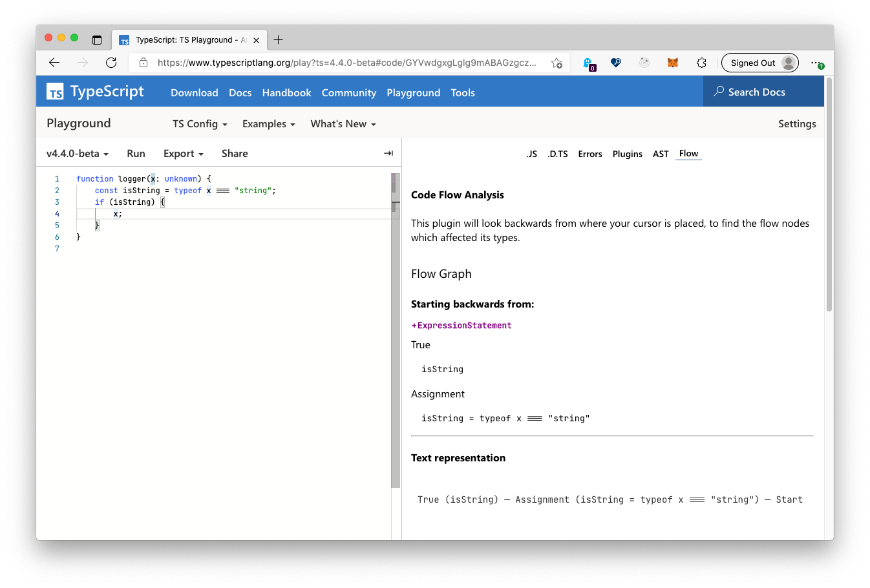Click the Share button
This screenshot has width=870, height=588.
235,153
